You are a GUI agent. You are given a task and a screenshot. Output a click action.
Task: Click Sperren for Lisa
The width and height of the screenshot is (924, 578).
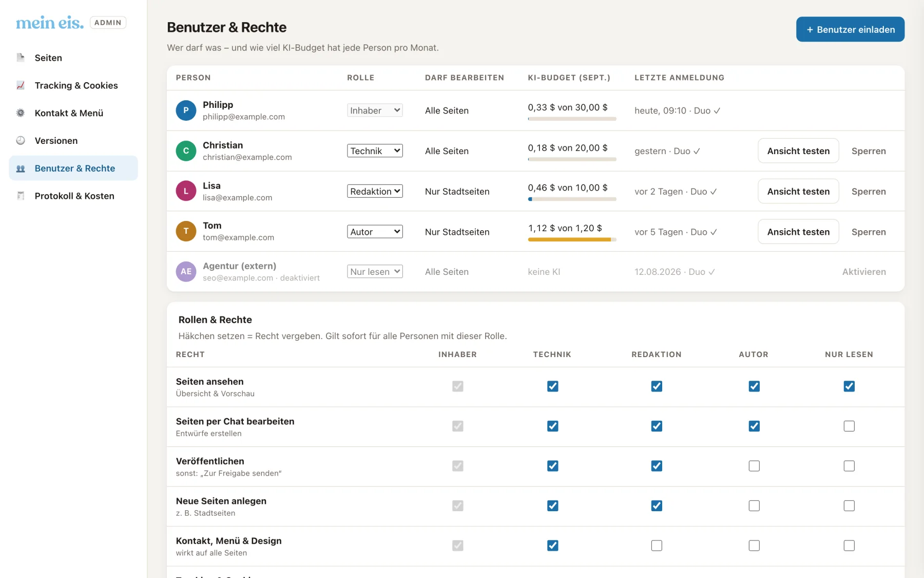[869, 191]
